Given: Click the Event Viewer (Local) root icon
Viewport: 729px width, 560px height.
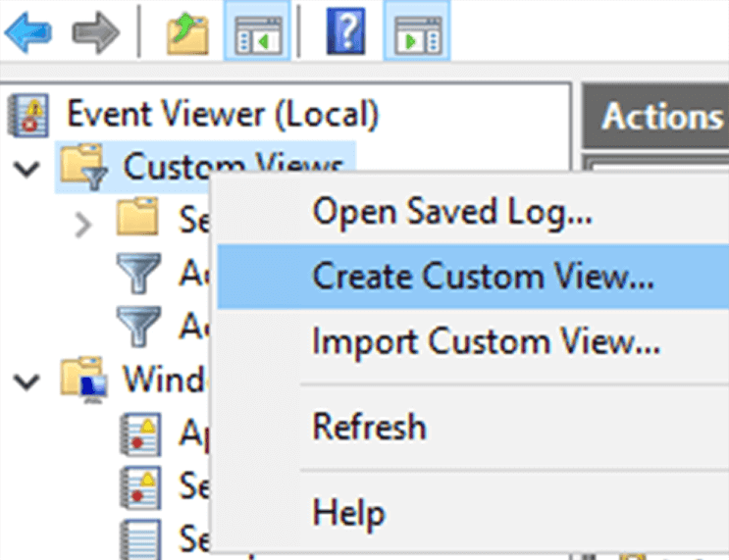Looking at the screenshot, I should [x=31, y=115].
